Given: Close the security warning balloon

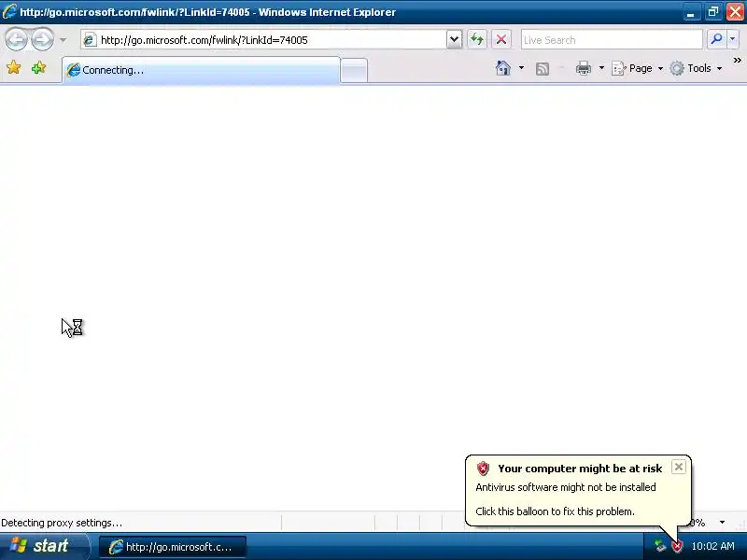Looking at the screenshot, I should [x=679, y=467].
